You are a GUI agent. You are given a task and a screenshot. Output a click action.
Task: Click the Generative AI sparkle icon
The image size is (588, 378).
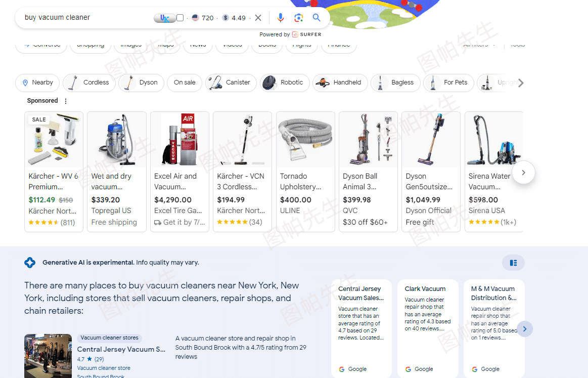[x=30, y=263]
